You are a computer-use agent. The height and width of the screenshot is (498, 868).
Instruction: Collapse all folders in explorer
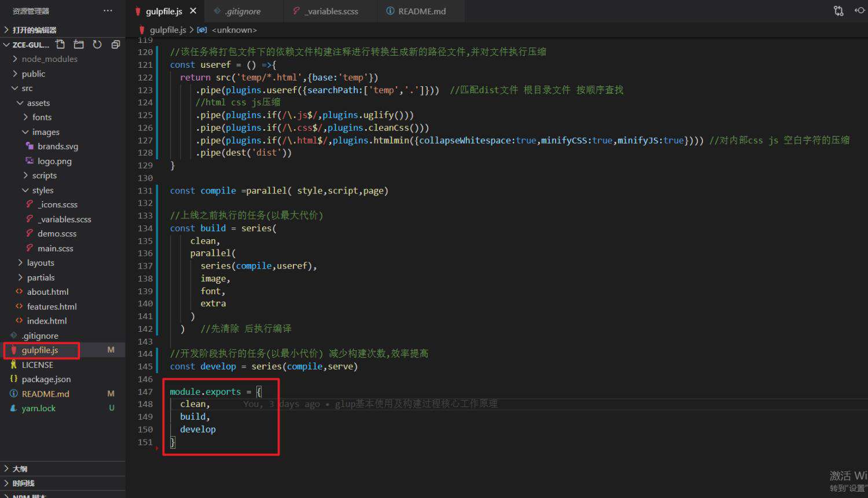point(116,45)
